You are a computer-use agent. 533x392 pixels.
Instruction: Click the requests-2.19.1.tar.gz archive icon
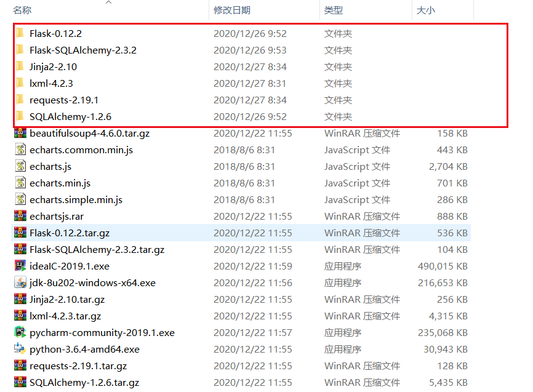[20, 366]
